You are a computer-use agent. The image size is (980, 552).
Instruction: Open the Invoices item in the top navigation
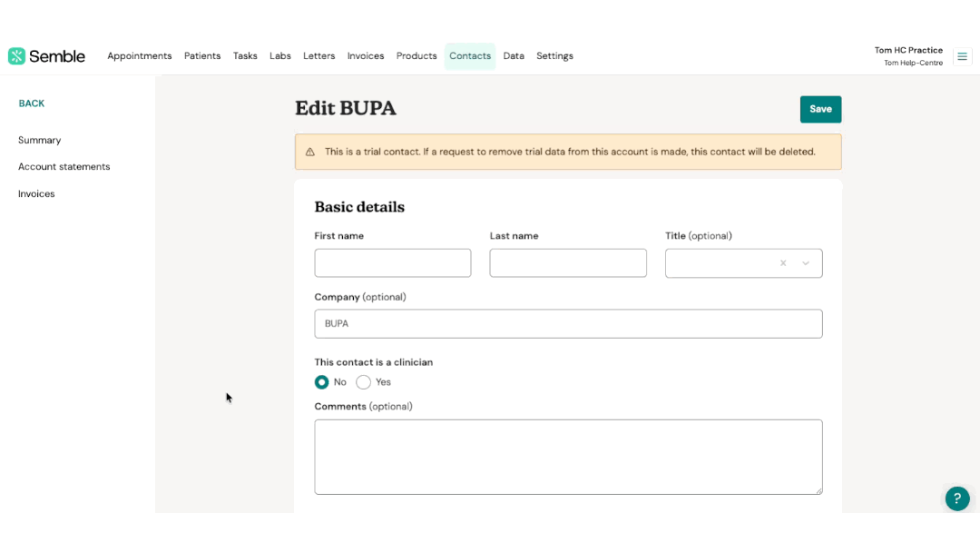[366, 56]
